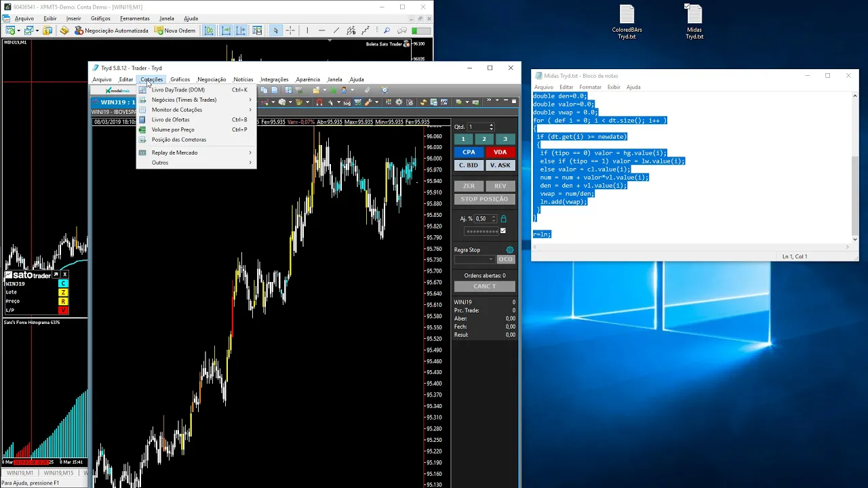
Task: Toggle the padlock icon beside Aj. %
Action: pos(503,219)
